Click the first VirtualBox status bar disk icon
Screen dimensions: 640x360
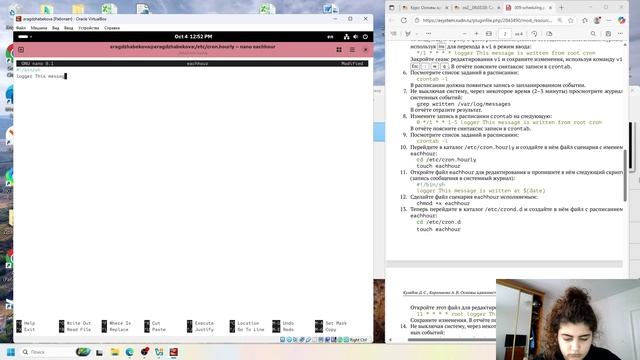(x=282, y=340)
